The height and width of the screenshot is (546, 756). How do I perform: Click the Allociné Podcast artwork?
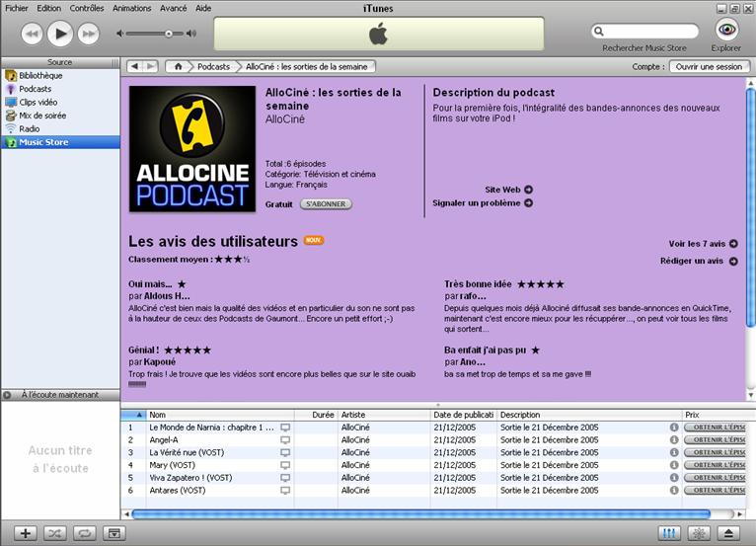click(192, 149)
